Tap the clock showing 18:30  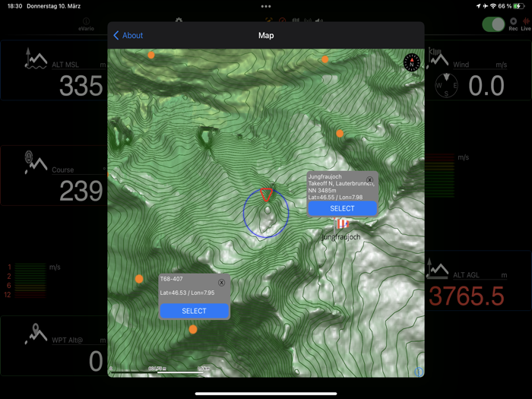[x=14, y=6]
